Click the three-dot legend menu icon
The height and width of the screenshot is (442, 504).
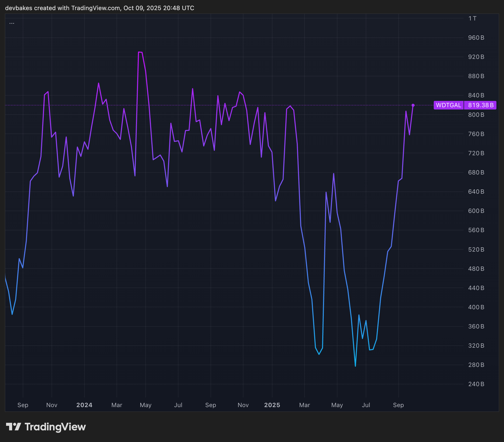[x=12, y=23]
